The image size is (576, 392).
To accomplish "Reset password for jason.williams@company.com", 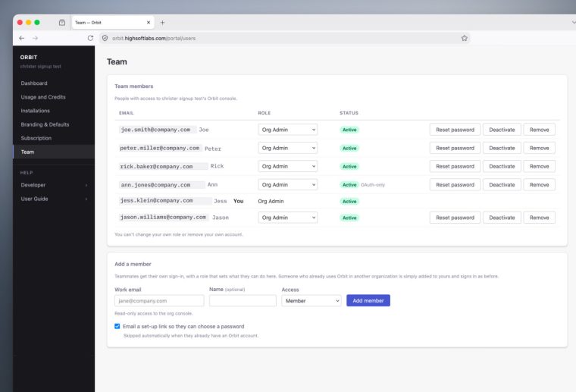I will pos(455,218).
